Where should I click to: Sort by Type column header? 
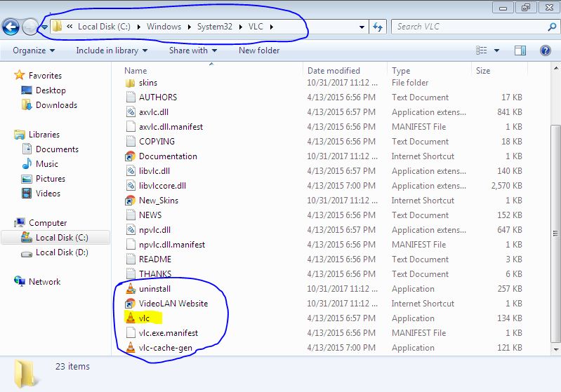click(x=401, y=71)
